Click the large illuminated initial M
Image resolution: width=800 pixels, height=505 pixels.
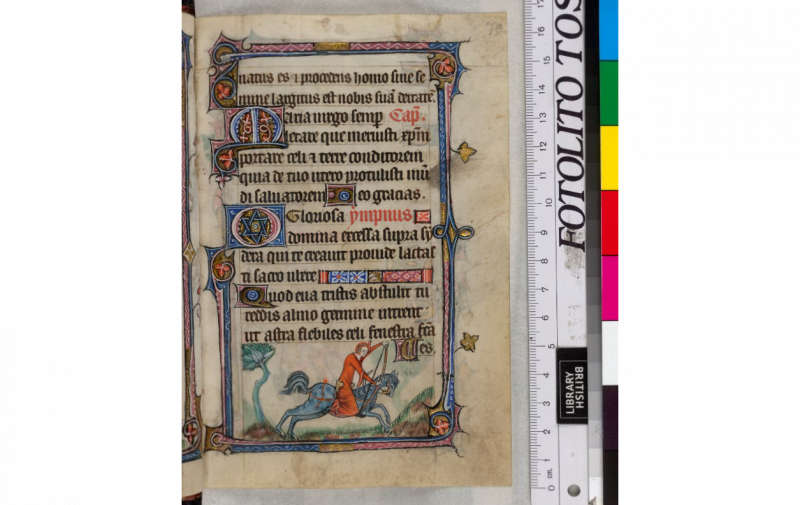[244, 127]
